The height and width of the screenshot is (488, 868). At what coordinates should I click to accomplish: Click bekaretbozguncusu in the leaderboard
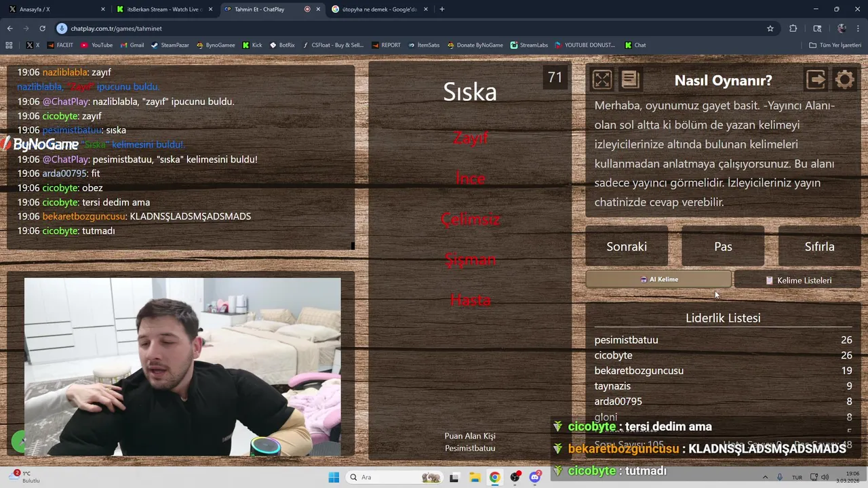pyautogui.click(x=639, y=371)
